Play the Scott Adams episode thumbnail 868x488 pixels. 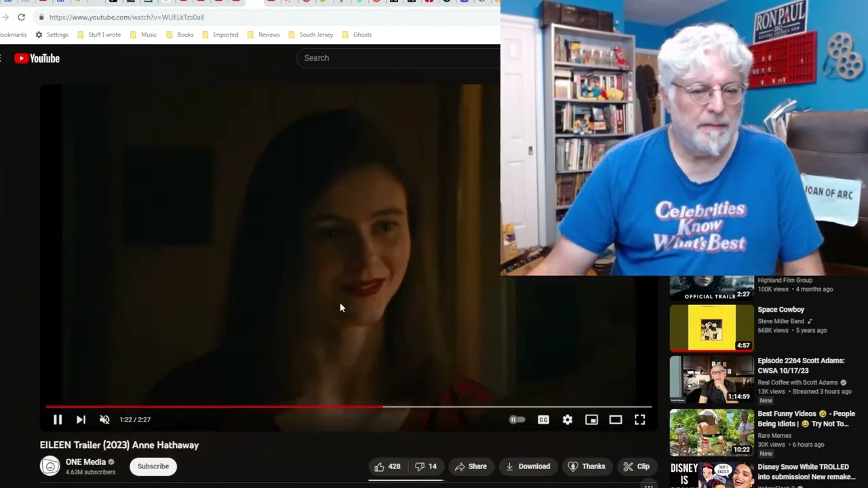[x=711, y=379]
